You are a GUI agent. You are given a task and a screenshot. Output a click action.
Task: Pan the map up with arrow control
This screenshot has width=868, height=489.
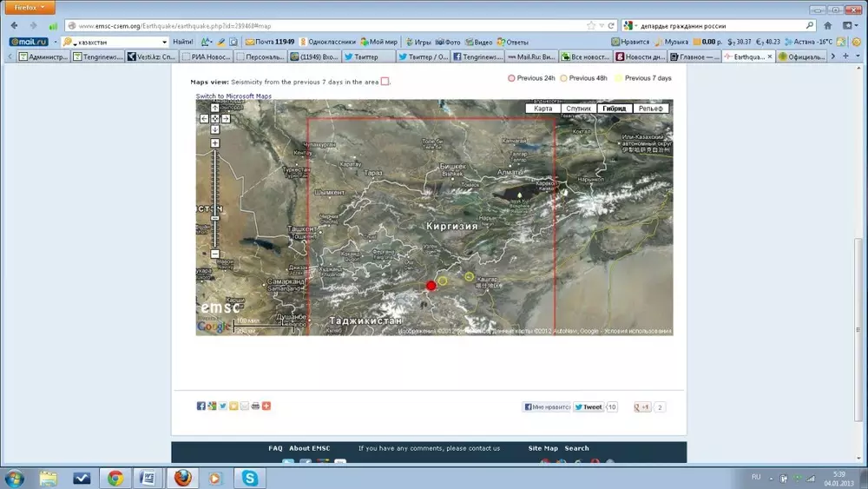214,108
